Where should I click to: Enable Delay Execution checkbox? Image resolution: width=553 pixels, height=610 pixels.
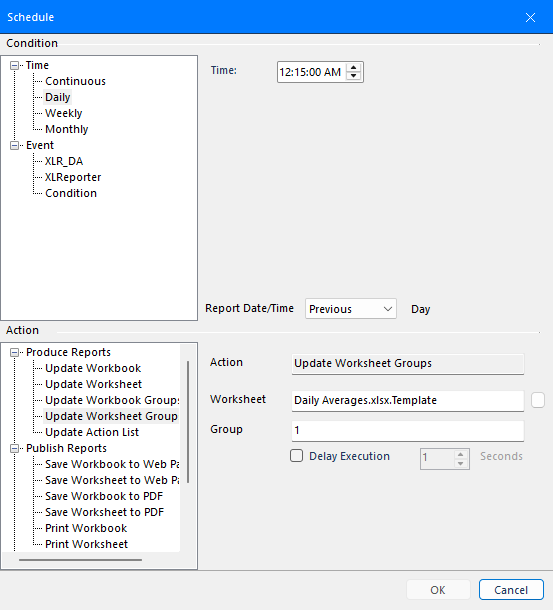tap(297, 456)
